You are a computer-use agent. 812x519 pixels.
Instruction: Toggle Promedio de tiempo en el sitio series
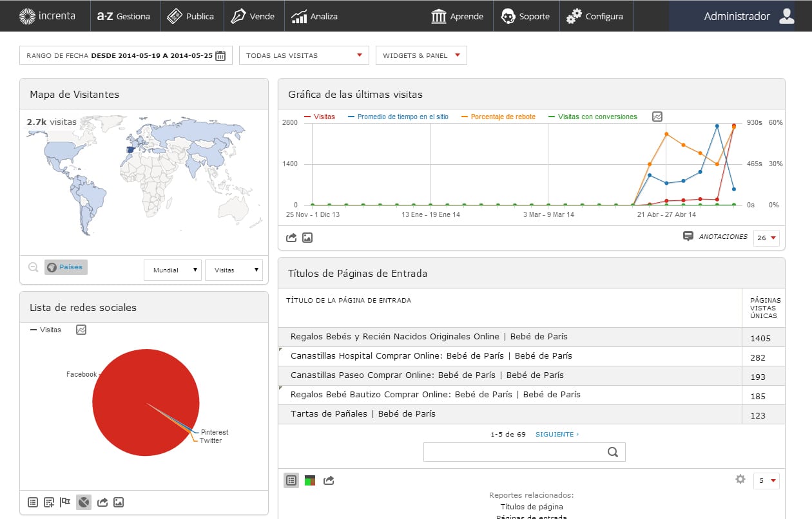tap(398, 117)
